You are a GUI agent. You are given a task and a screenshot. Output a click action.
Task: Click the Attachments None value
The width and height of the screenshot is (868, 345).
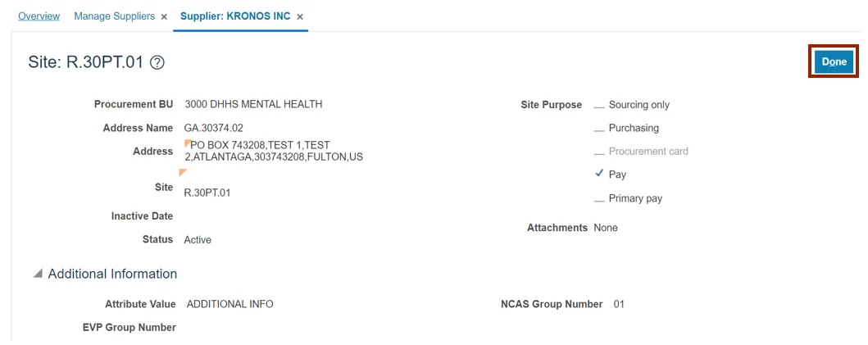point(605,228)
